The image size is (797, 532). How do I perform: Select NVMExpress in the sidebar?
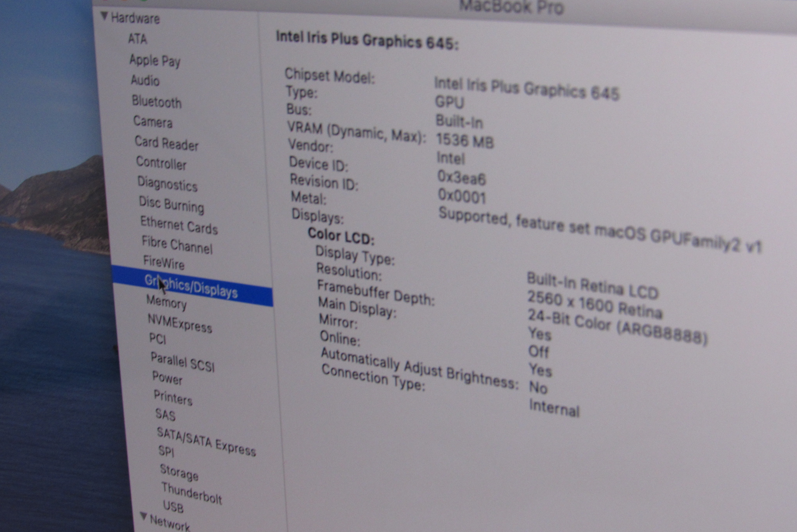pos(179,324)
